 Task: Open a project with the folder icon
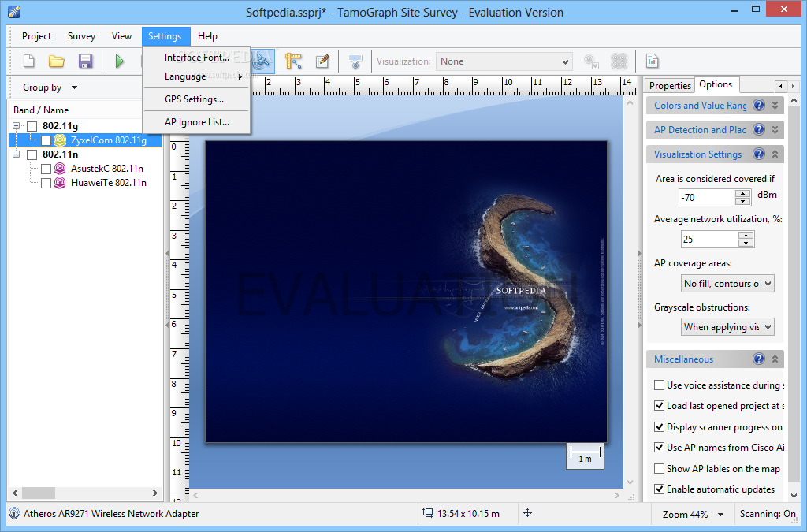pyautogui.click(x=56, y=61)
